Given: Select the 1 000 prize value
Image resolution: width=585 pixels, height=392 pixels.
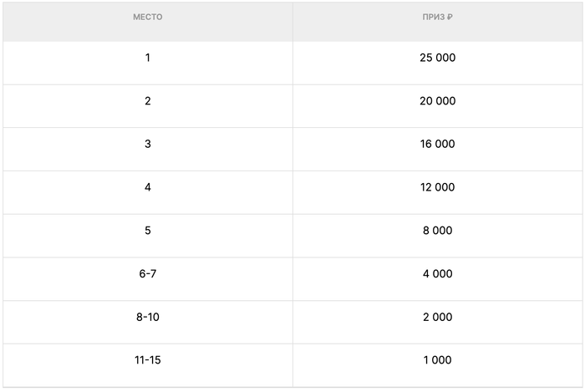Looking at the screenshot, I should point(437,360).
